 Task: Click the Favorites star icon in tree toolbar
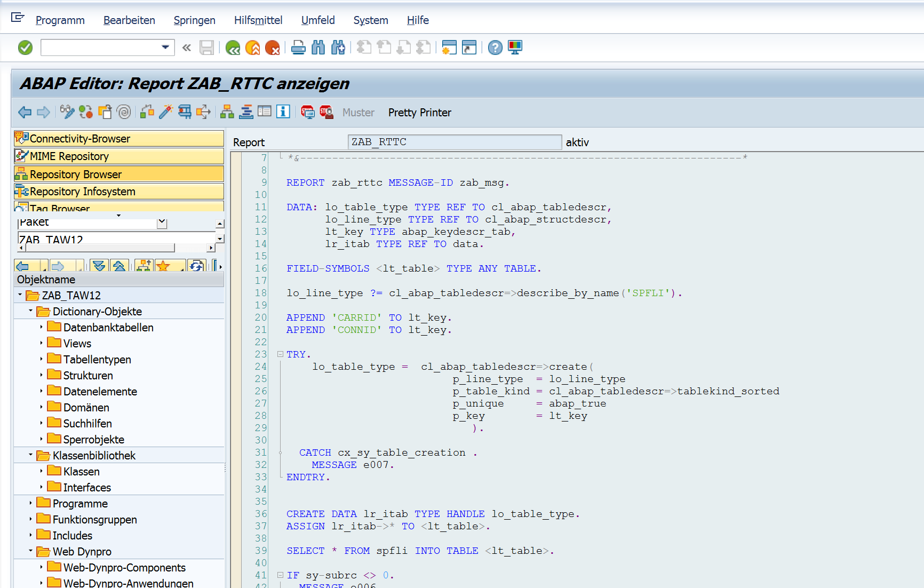click(x=163, y=266)
